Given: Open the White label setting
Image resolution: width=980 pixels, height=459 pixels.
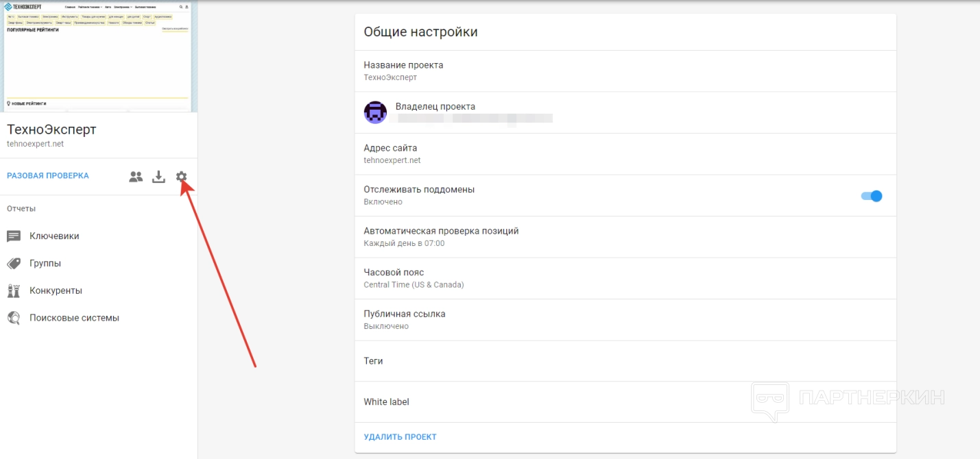Looking at the screenshot, I should point(625,402).
